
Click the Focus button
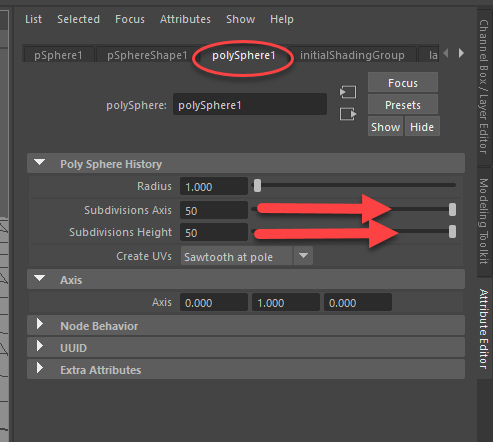(403, 83)
